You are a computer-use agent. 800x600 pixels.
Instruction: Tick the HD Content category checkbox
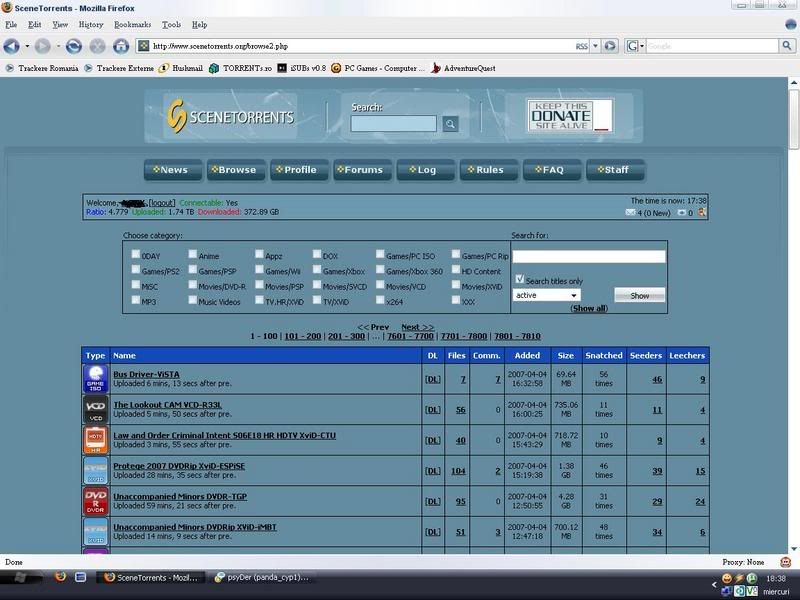(456, 269)
